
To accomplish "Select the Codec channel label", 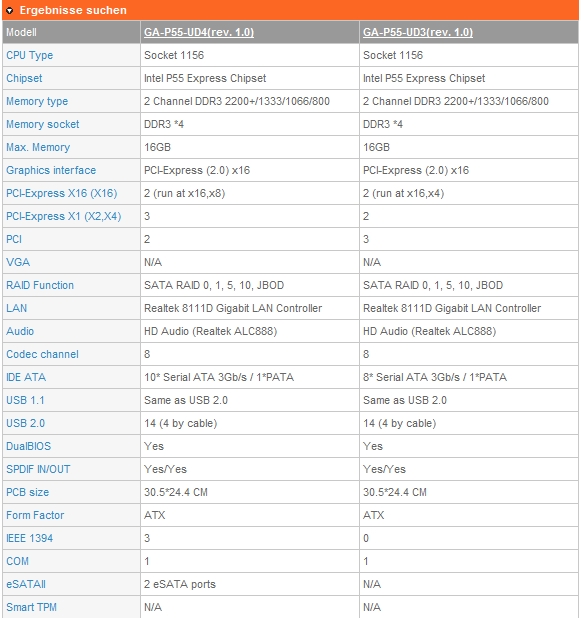I will [x=42, y=354].
